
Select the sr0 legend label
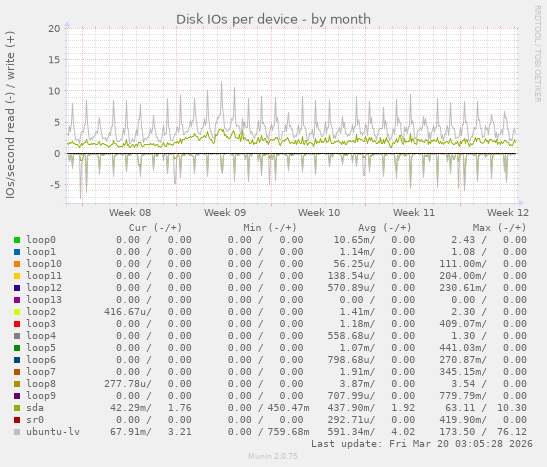point(35,420)
